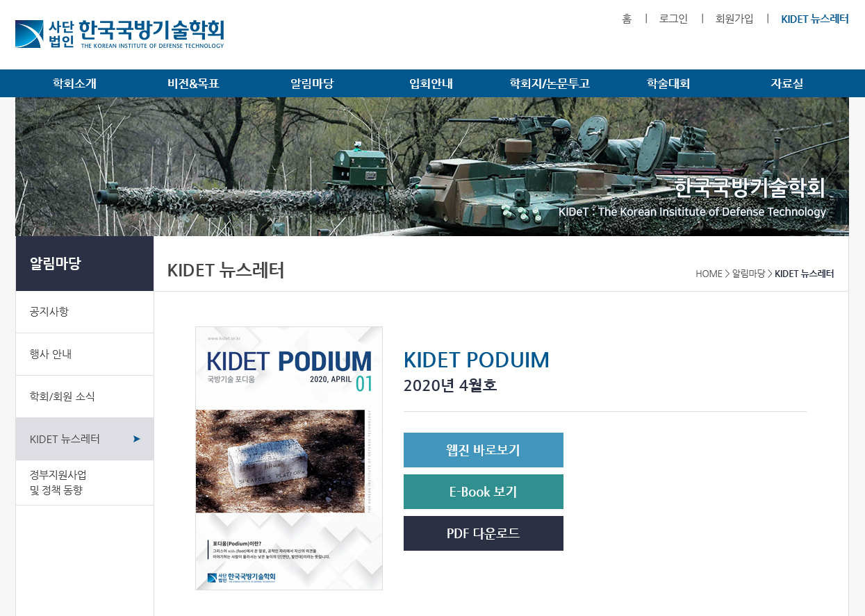Click KIDET 뉴스레터 link in top header
The height and width of the screenshot is (616, 865).
[815, 19]
